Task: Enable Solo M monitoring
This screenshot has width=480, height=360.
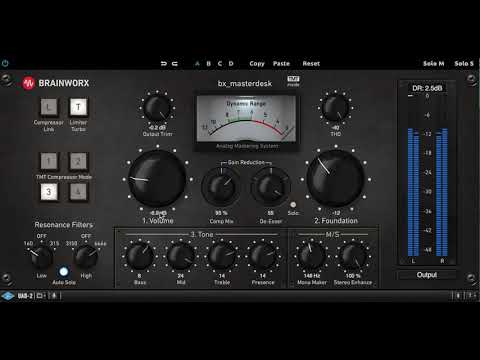Action: (x=433, y=63)
